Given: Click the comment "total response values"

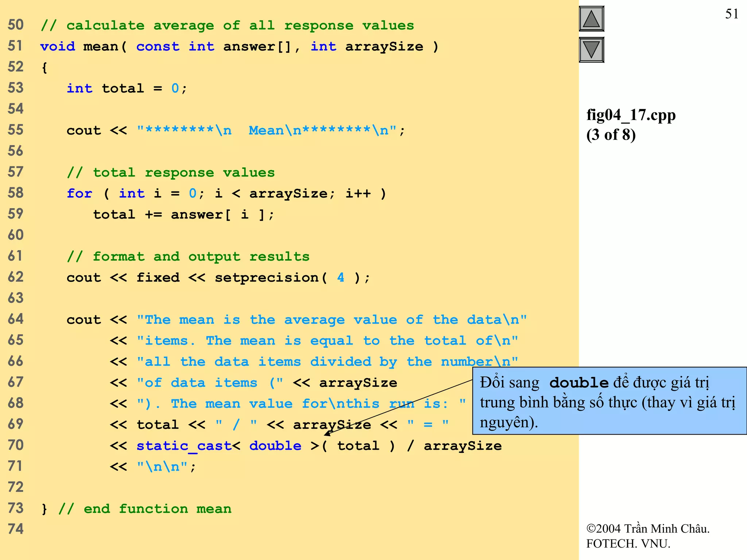Looking at the screenshot, I should [x=171, y=172].
